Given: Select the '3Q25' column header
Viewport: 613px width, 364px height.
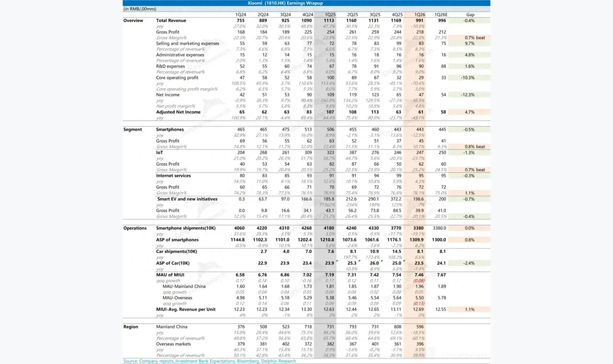Looking at the screenshot, I should (x=375, y=15).
